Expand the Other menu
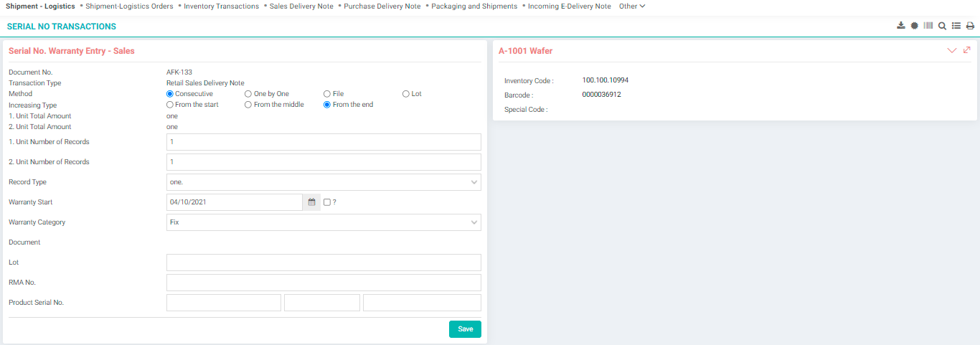This screenshot has height=345, width=980. point(632,6)
